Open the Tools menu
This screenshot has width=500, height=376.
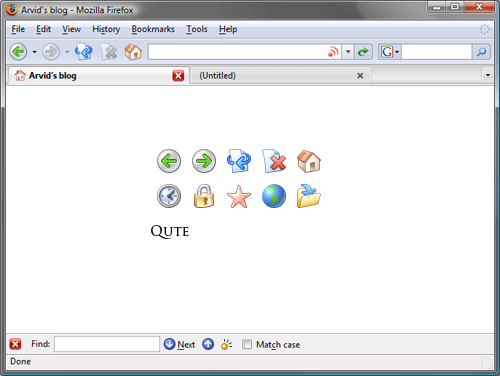click(197, 29)
